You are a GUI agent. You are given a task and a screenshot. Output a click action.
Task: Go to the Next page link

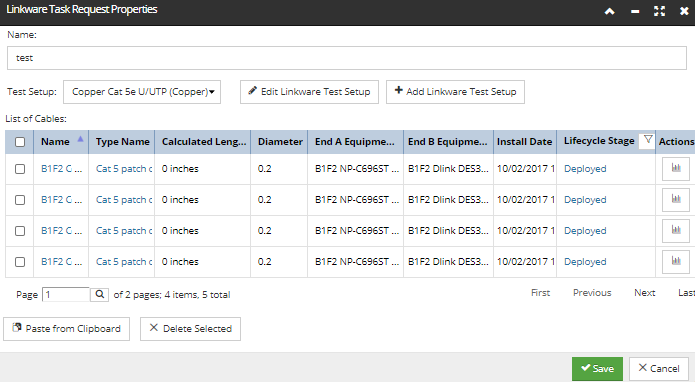point(644,293)
